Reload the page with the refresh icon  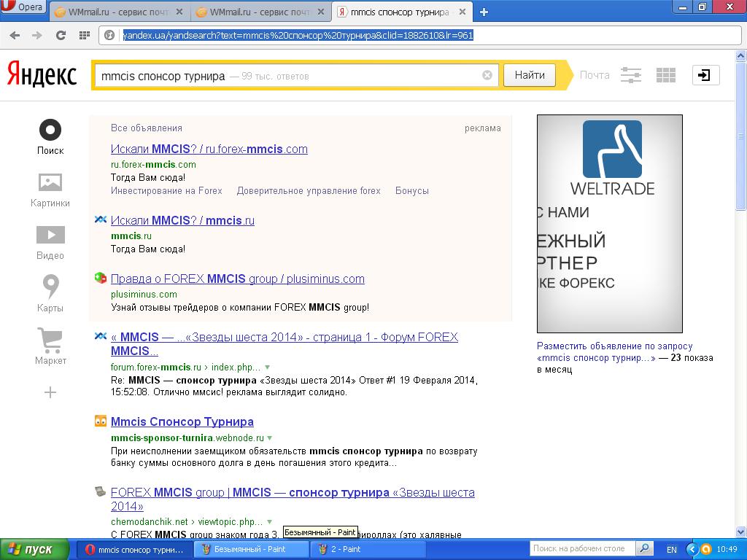pos(61,35)
